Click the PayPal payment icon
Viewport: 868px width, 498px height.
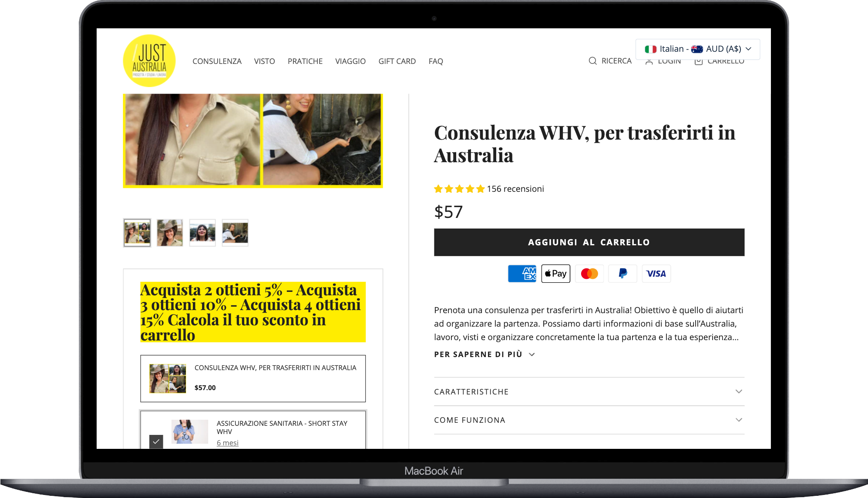[622, 274]
